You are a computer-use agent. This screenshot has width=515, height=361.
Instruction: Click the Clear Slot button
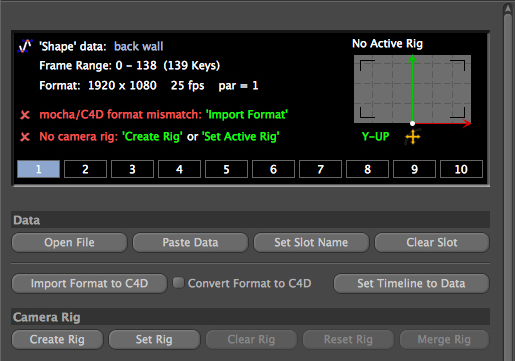[432, 242]
